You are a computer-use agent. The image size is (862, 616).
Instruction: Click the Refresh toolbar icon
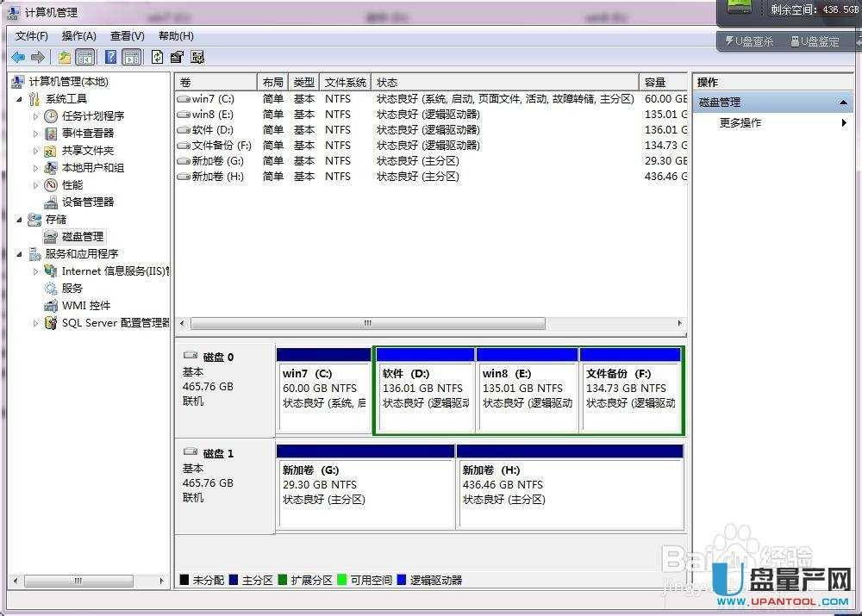157,57
